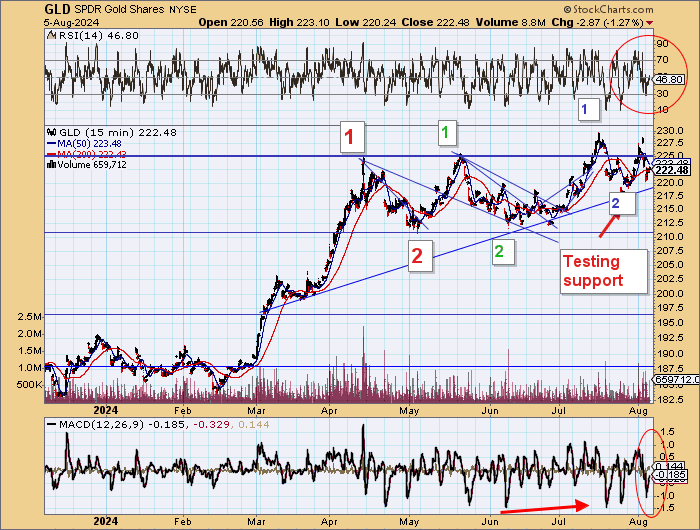The height and width of the screenshot is (530, 700).
Task: Click the RSI(14) 46.80 legend
Action: (99, 35)
